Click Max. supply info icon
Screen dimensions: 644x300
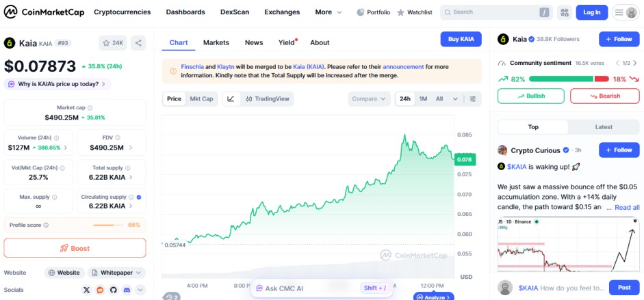click(55, 197)
